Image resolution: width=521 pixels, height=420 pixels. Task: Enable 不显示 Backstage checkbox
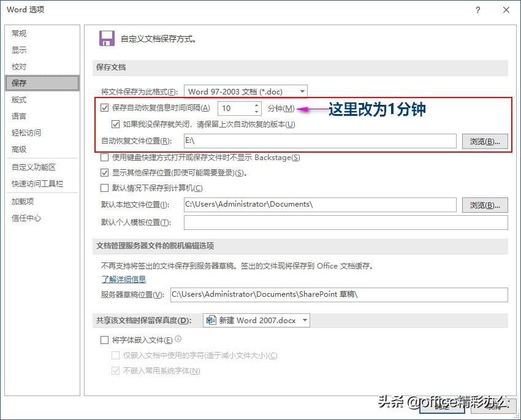pyautogui.click(x=104, y=157)
